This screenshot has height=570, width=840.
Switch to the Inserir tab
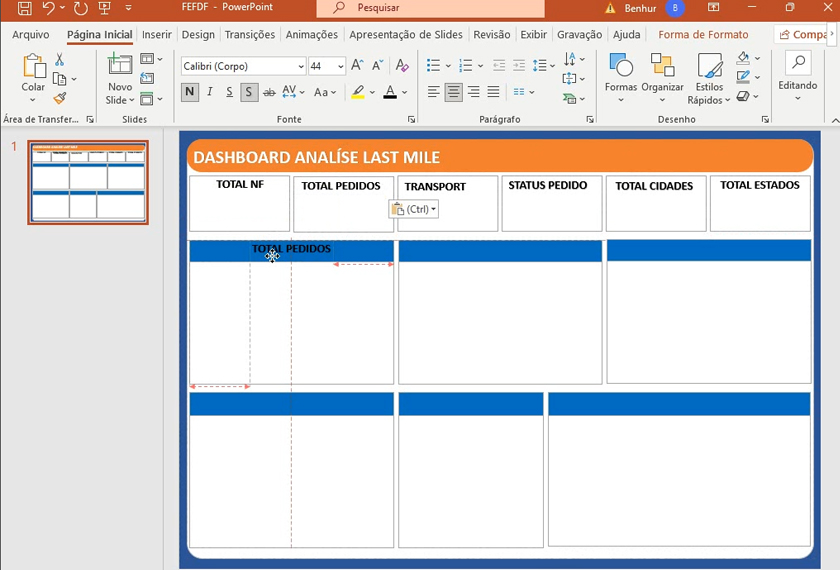pyautogui.click(x=156, y=35)
